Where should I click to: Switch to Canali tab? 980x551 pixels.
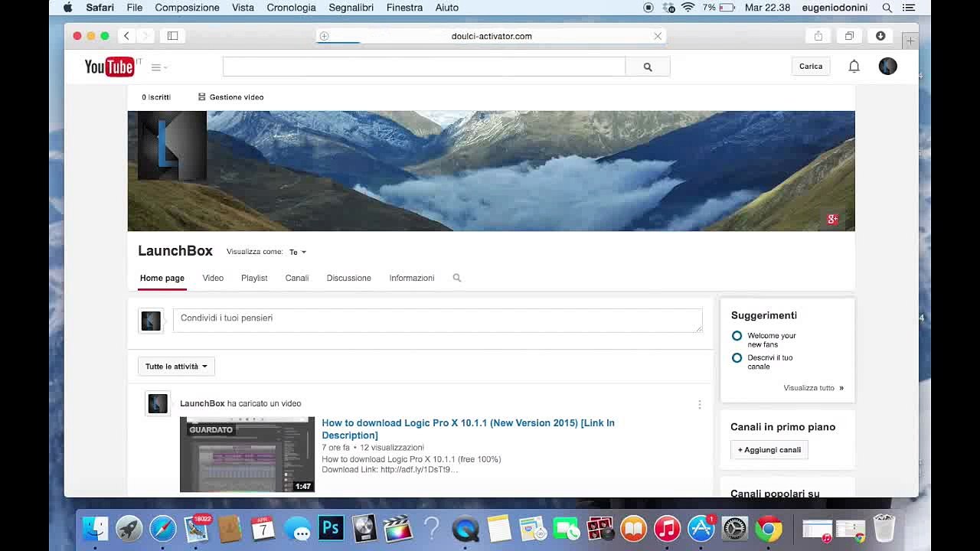(297, 278)
